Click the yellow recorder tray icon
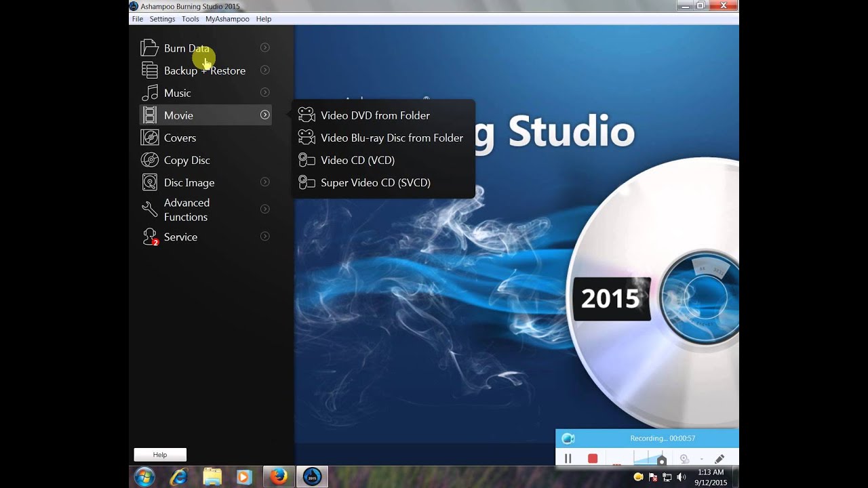 [x=638, y=477]
